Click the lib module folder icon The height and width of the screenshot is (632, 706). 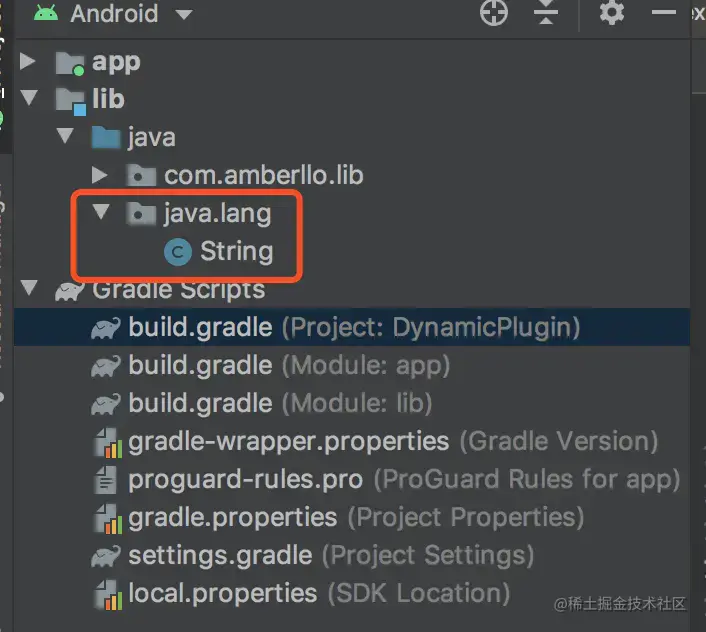pos(70,101)
